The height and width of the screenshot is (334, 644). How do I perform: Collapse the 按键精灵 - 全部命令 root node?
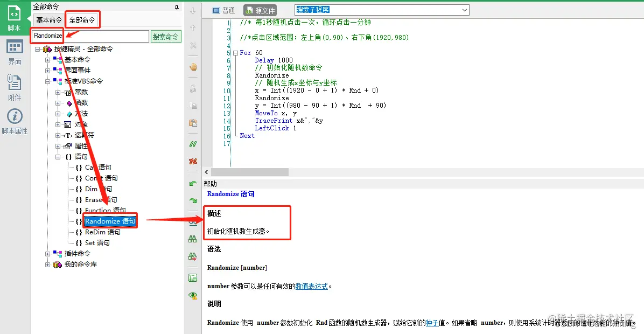click(x=37, y=49)
